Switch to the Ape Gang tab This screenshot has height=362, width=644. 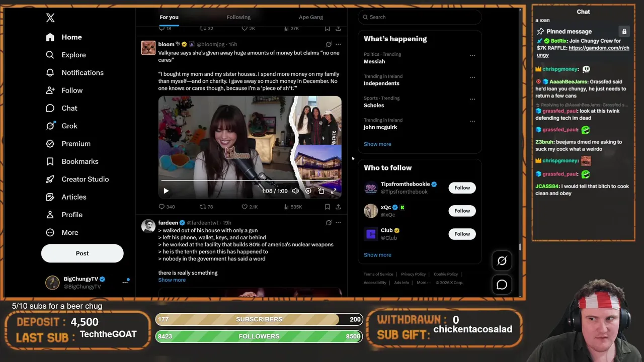(x=311, y=17)
